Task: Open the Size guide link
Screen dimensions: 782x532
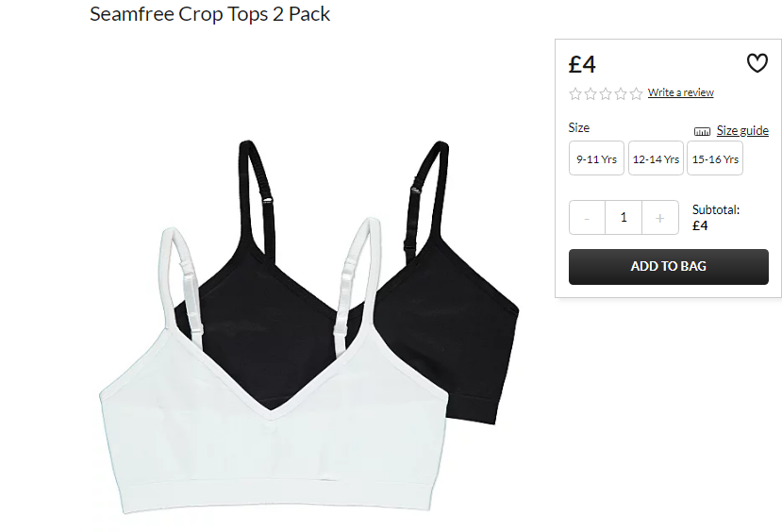Action: tap(742, 130)
